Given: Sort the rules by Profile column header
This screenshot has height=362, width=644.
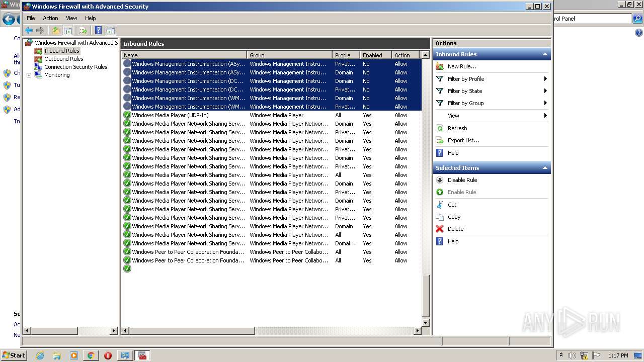Looking at the screenshot, I should 346,55.
